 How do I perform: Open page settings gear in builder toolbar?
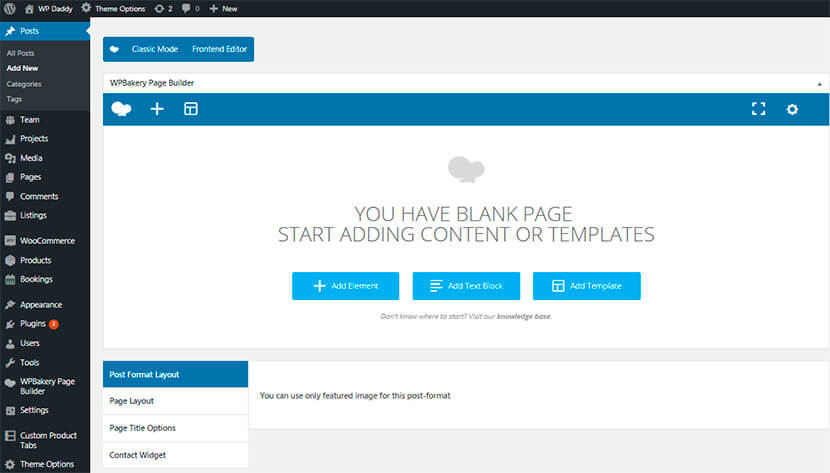792,109
